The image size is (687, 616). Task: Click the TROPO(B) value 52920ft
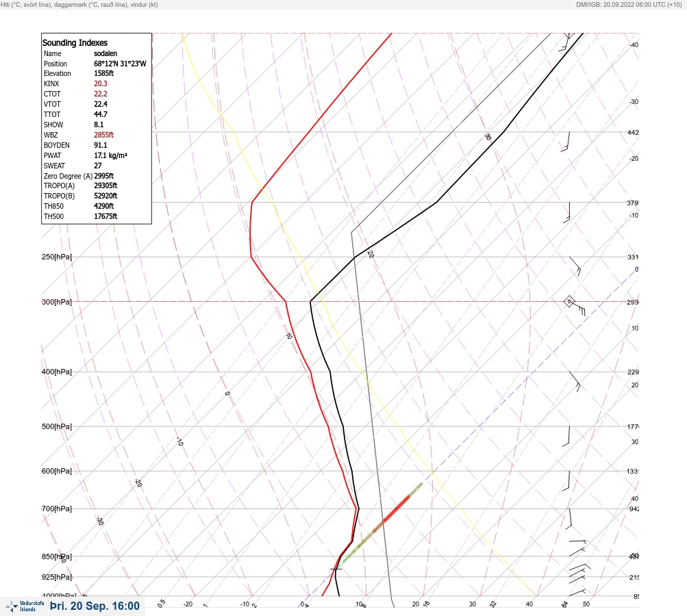tap(105, 196)
